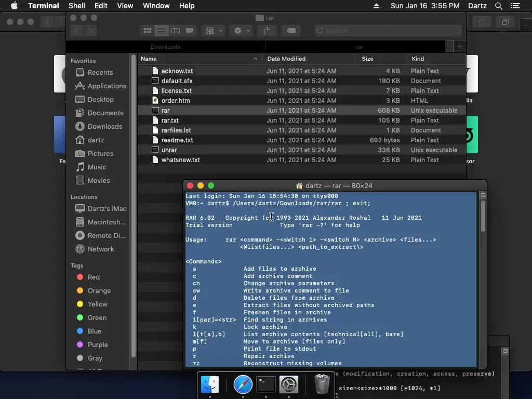The height and width of the screenshot is (399, 532).
Task: Select order.htm file row
Action: click(x=302, y=100)
